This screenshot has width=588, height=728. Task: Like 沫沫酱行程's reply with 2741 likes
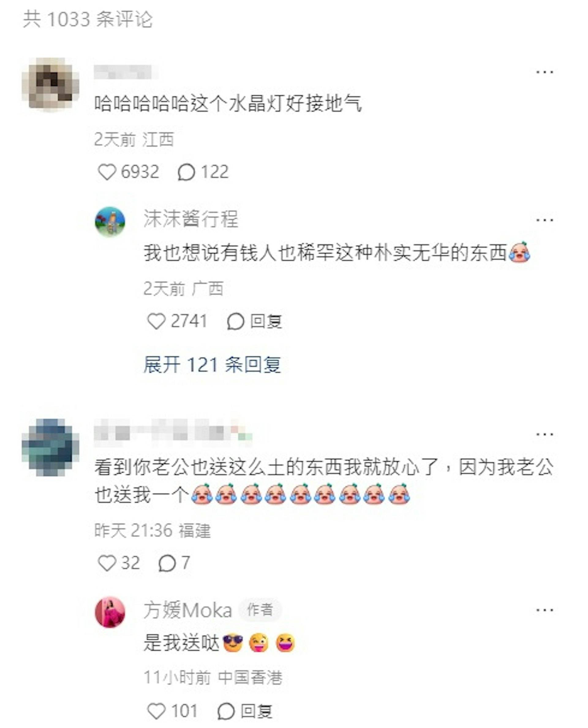(156, 321)
